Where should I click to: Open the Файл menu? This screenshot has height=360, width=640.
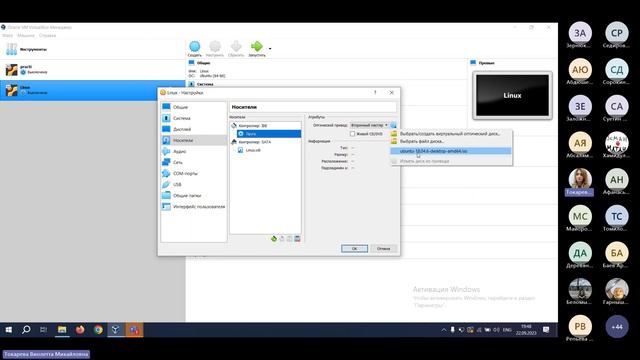point(7,36)
